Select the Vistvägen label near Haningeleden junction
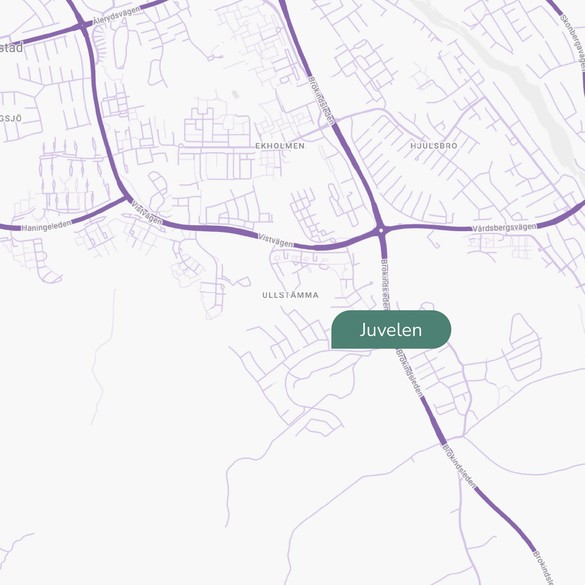Image resolution: width=585 pixels, height=585 pixels. point(147,213)
